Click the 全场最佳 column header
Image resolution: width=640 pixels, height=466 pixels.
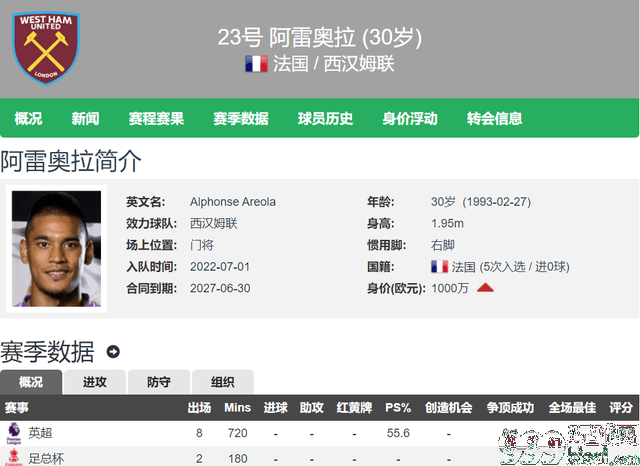point(572,408)
